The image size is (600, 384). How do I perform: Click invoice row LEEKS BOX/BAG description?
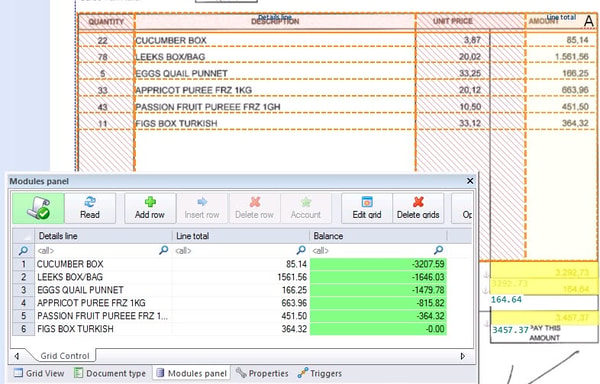(170, 57)
